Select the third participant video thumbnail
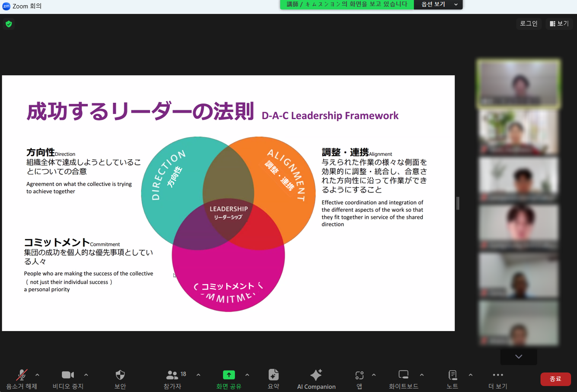Screen dimensions: 577x392 tap(519, 180)
